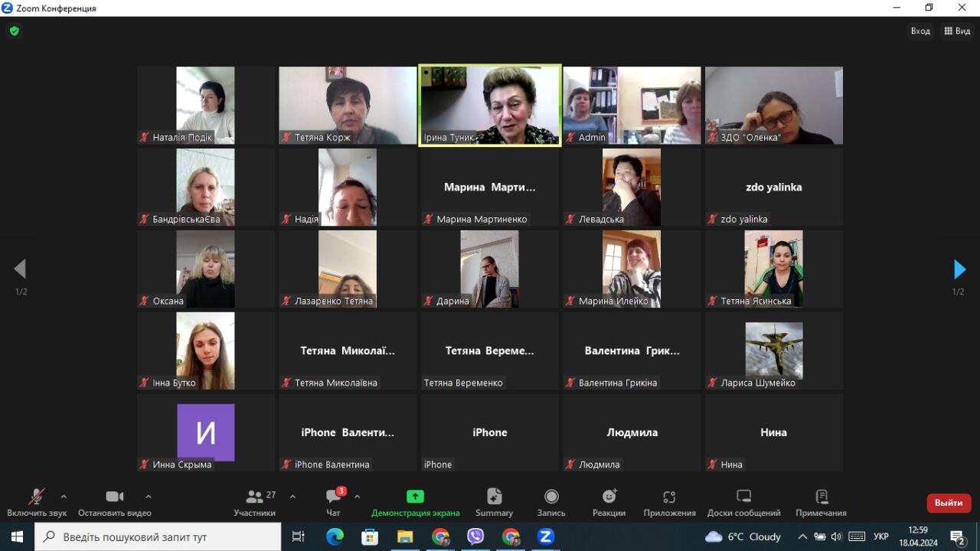Open volume control in system tray

pos(836,536)
